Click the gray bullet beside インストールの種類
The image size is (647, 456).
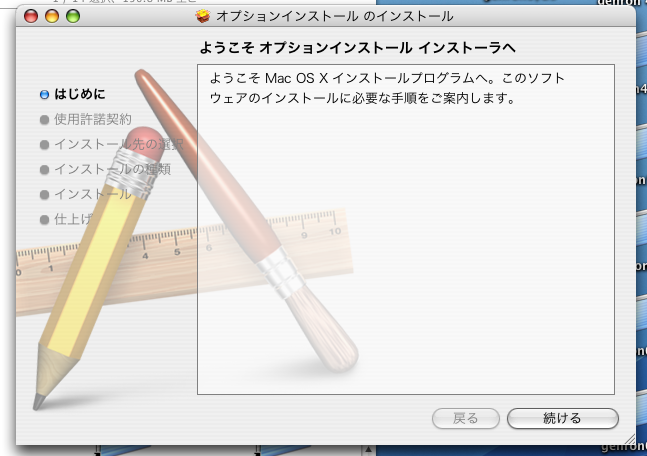coord(44,170)
